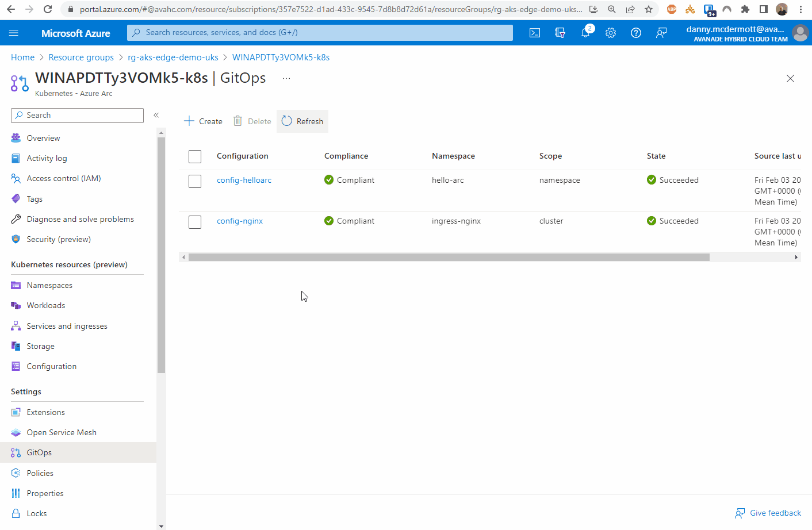The width and height of the screenshot is (812, 530).
Task: Open the feedback icon in top bar
Action: coord(661,33)
